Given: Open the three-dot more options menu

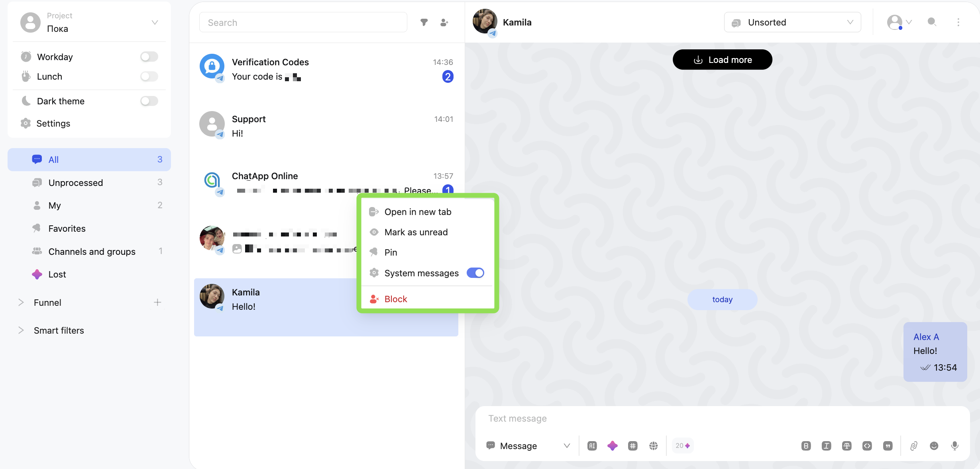Looking at the screenshot, I should (958, 22).
